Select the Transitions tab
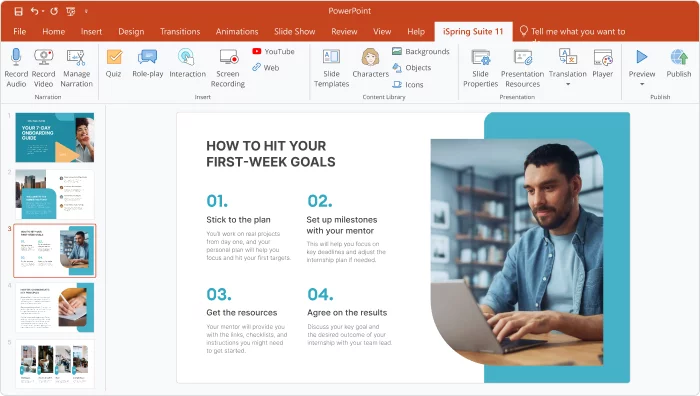 (180, 32)
